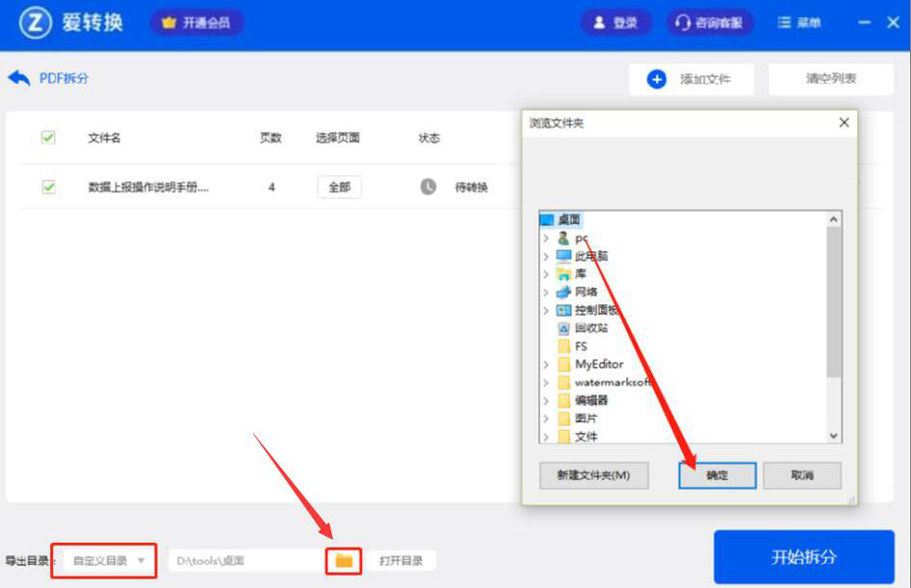
Task: Select the FS folder
Action: coord(573,346)
